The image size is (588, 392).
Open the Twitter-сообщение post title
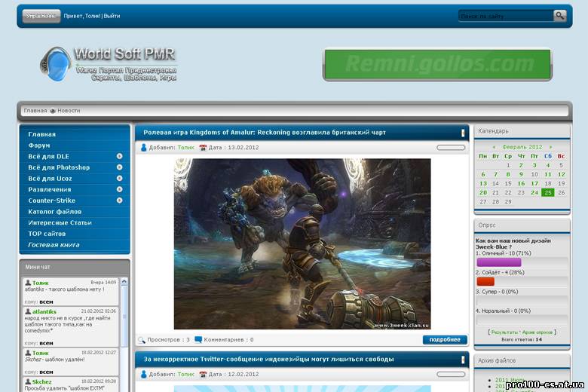(268, 359)
